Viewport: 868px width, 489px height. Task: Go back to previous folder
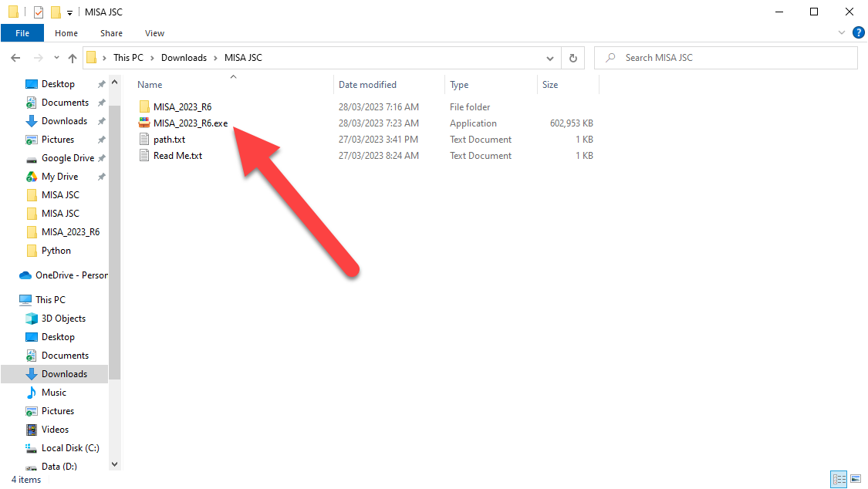[x=15, y=58]
